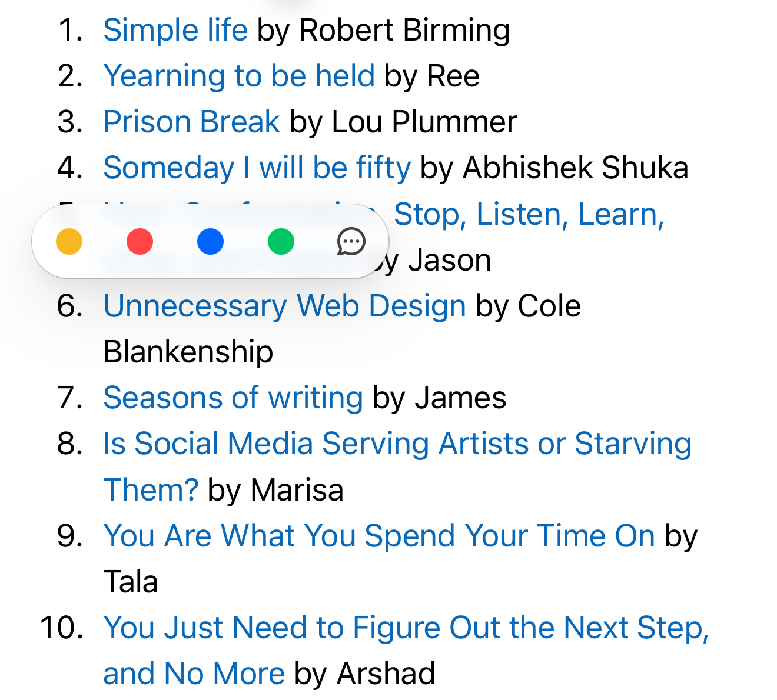Pick the yellow highlight color
777x700 pixels.
click(x=69, y=242)
